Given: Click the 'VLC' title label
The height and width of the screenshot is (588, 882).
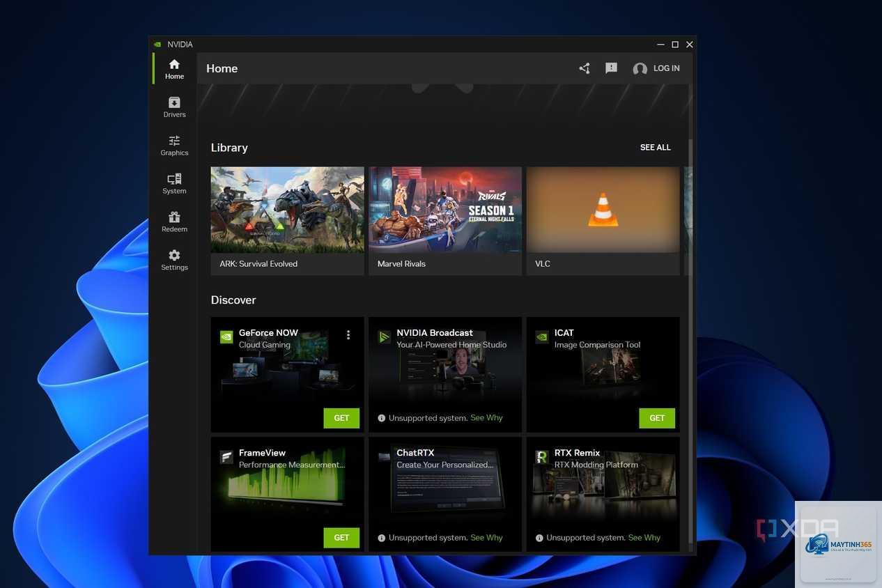Looking at the screenshot, I should 543,264.
